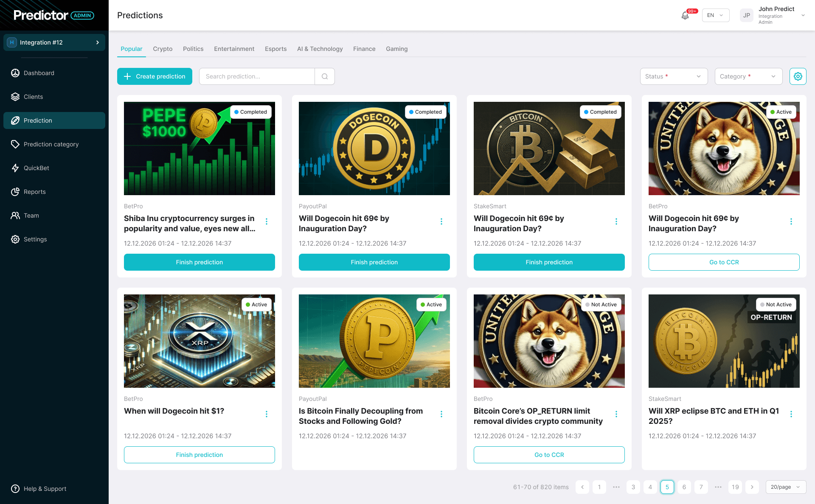The image size is (815, 504).
Task: Open the grid settings gear icon
Action: tap(798, 76)
